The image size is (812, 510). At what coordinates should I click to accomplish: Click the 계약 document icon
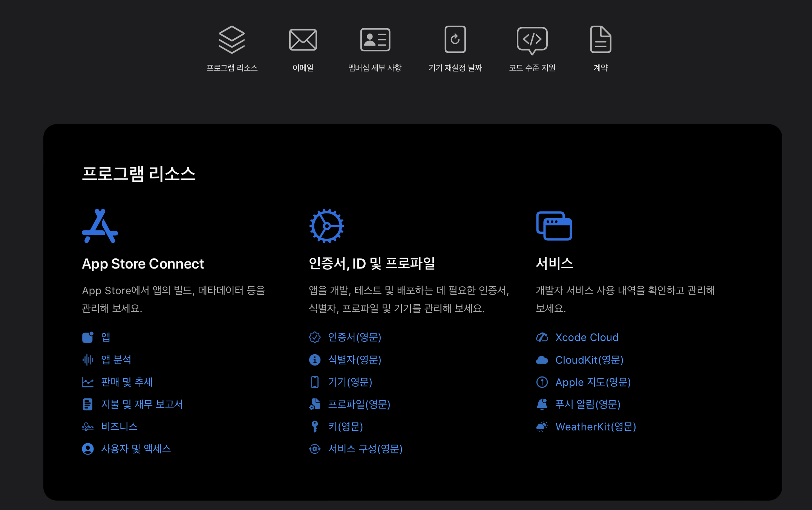tap(601, 39)
